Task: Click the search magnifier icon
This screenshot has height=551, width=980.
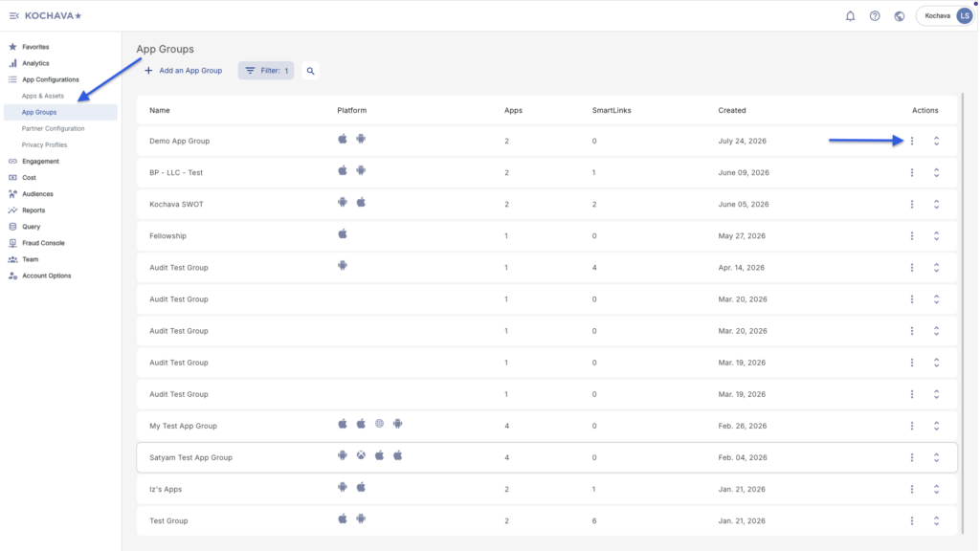Action: [x=311, y=71]
